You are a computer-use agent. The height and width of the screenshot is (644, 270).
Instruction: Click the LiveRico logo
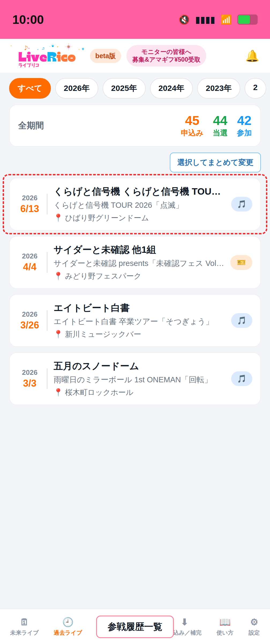pos(47,56)
